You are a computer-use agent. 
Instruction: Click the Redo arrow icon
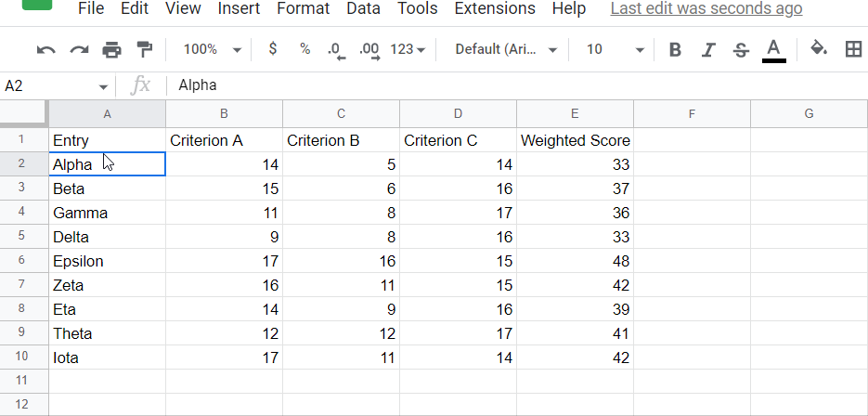tap(79, 49)
